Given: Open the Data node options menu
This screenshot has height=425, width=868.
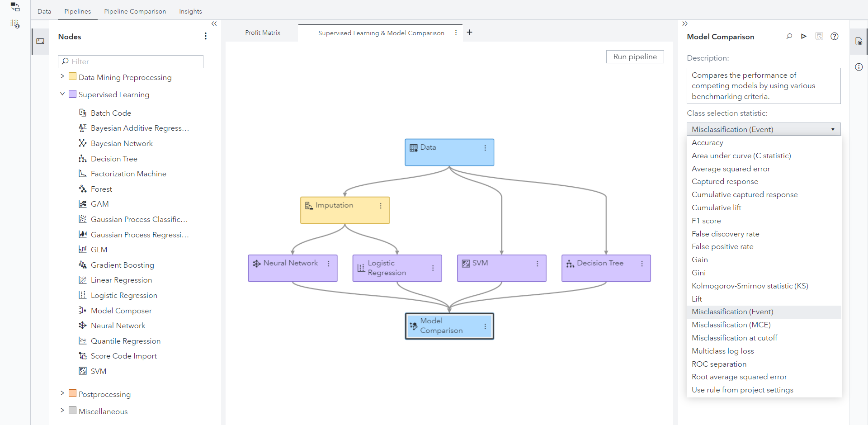Looking at the screenshot, I should click(485, 148).
